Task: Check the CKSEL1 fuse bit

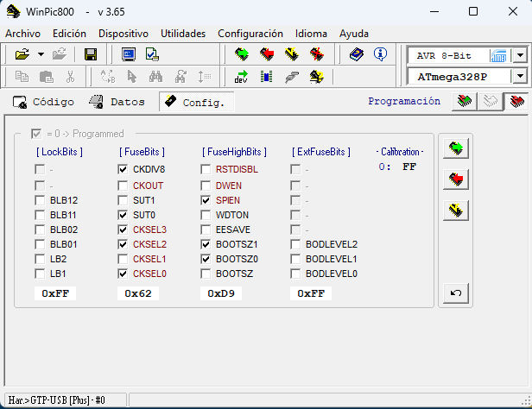Action: [123, 259]
